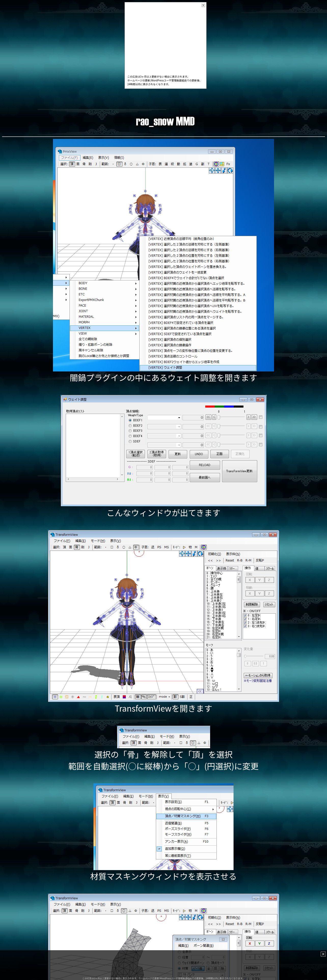Toggle 頂 vertex selection in PmxView toolbar
The height and width of the screenshot is (980, 327).
tap(72, 164)
